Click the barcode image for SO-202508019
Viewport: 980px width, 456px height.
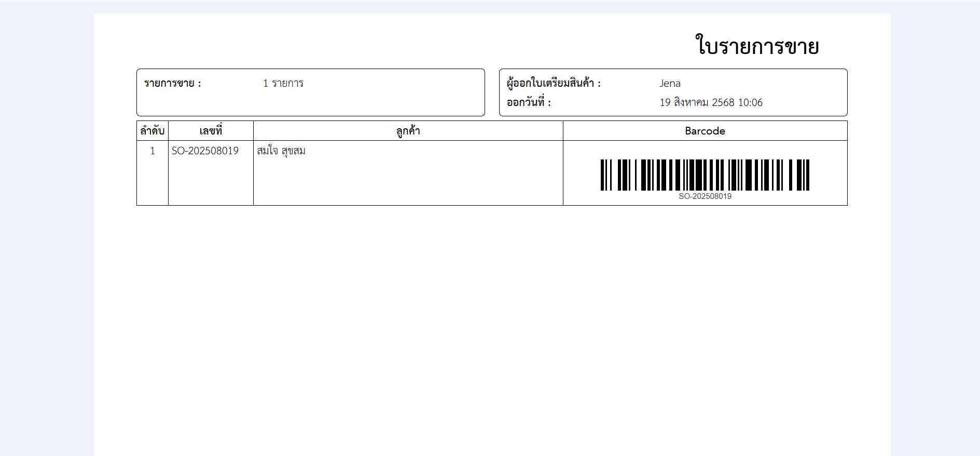click(705, 175)
